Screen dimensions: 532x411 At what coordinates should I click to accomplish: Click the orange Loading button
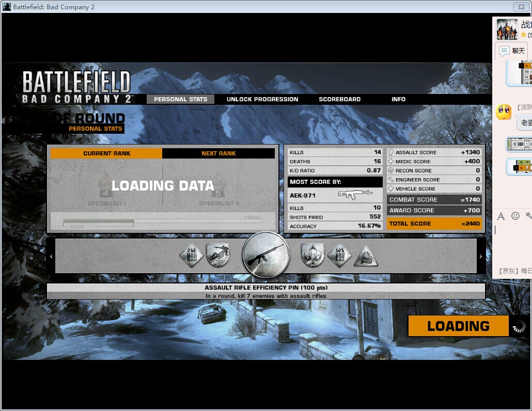tap(458, 326)
